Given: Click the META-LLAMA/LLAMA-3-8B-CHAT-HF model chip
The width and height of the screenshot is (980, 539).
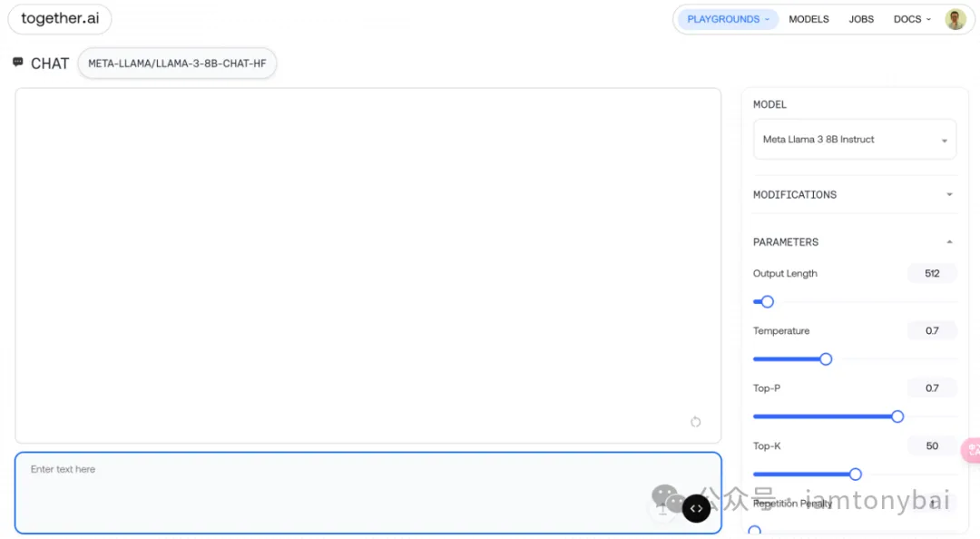Looking at the screenshot, I should [x=177, y=64].
